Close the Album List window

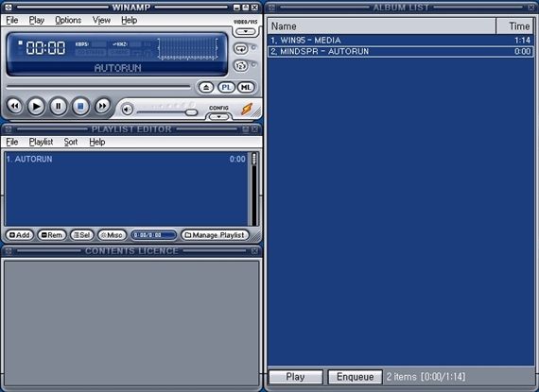coord(531,8)
